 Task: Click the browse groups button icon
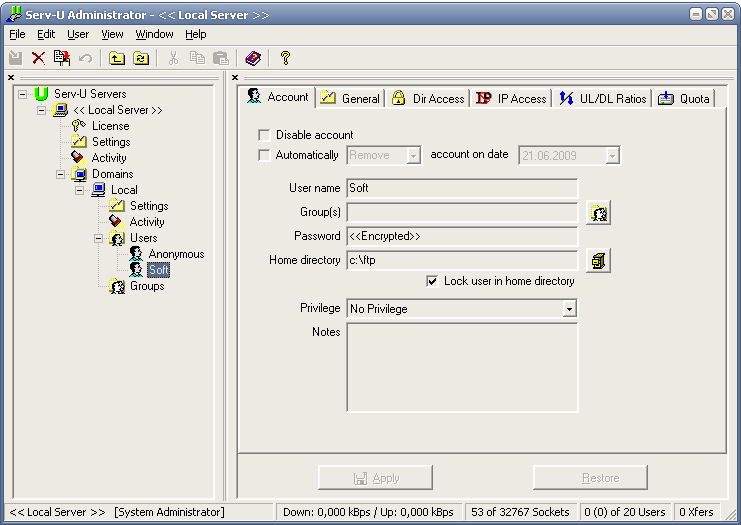pyautogui.click(x=598, y=213)
